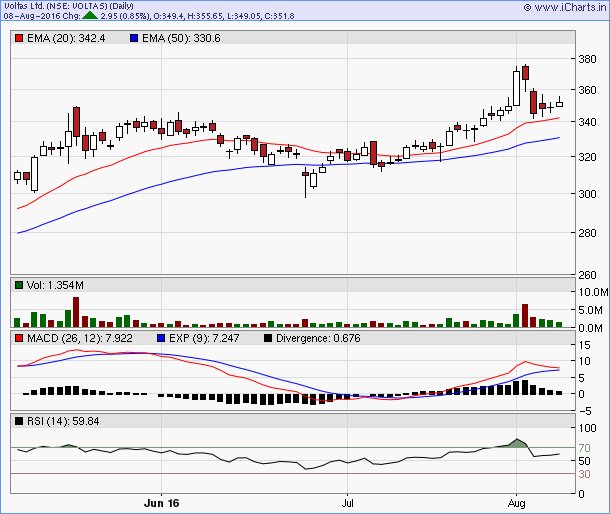Click the shaded RSI peak above 70 in August

pyautogui.click(x=517, y=443)
